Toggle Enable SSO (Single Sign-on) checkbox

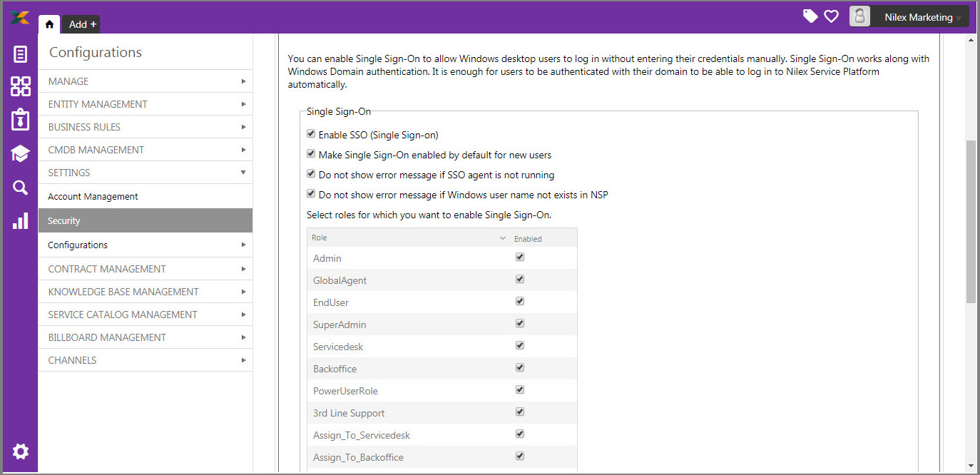coord(311,133)
